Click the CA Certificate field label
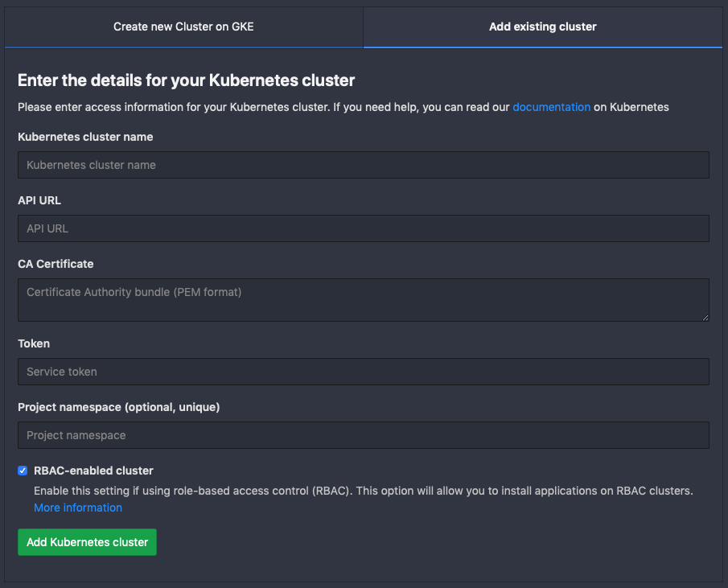 (56, 264)
